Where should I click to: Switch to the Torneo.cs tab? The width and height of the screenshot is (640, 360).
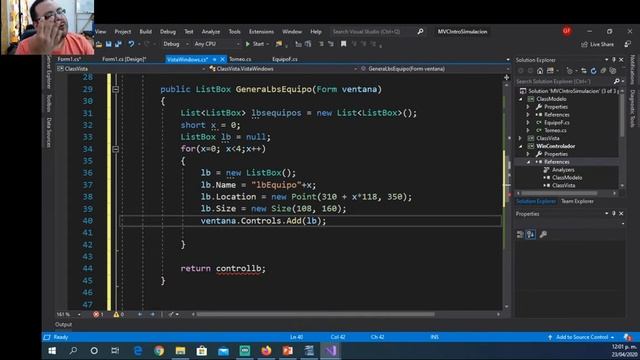click(x=240, y=60)
